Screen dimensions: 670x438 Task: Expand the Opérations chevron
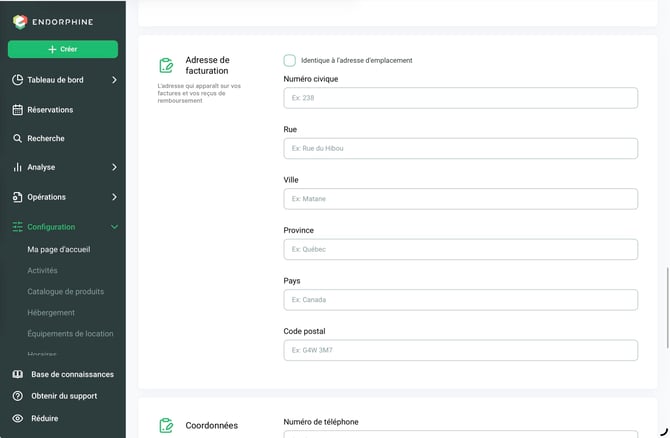114,197
